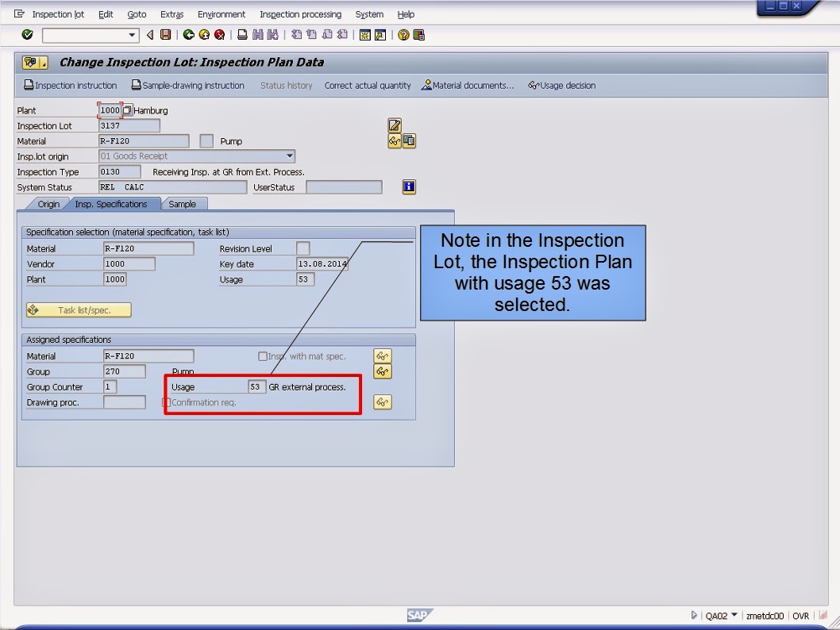Screen dimensions: 840x630
Task: Toggle the Insp. with mat spec. checkbox
Action: coord(263,355)
